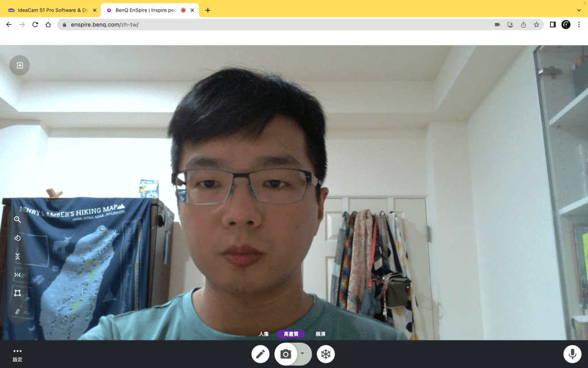Image resolution: width=588 pixels, height=368 pixels.
Task: Open the pencil annotation tool
Action: pyautogui.click(x=260, y=354)
